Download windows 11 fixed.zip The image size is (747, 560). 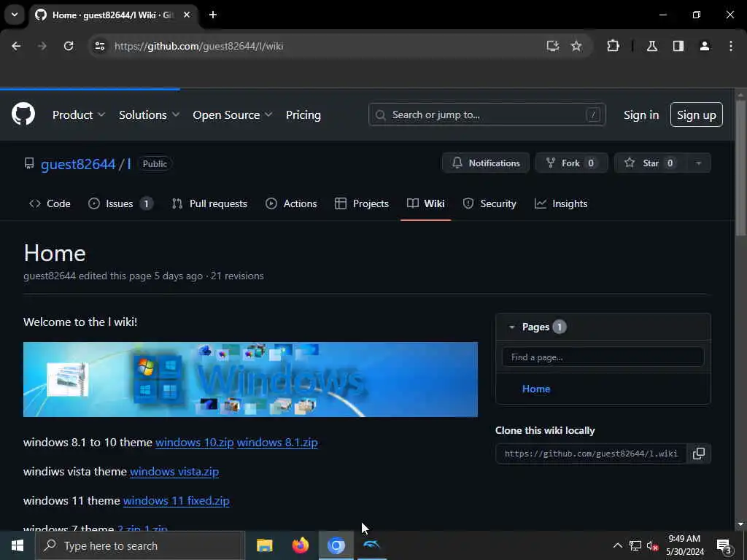[x=177, y=500]
